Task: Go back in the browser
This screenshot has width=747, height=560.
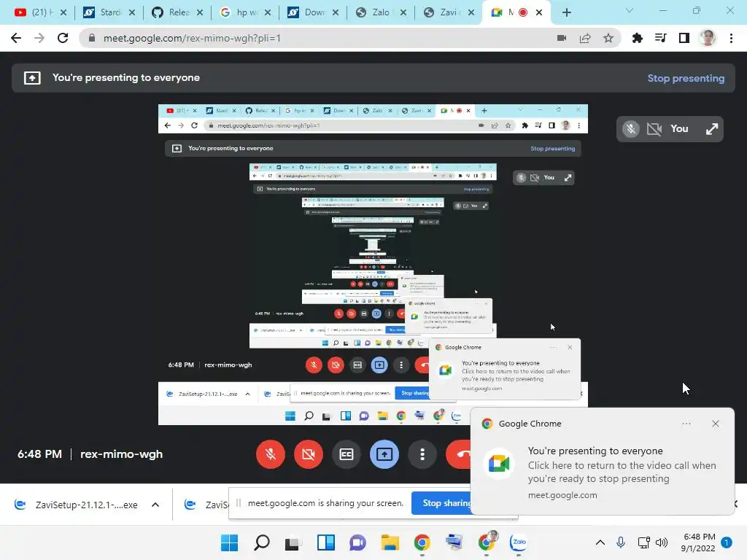Action: point(16,38)
